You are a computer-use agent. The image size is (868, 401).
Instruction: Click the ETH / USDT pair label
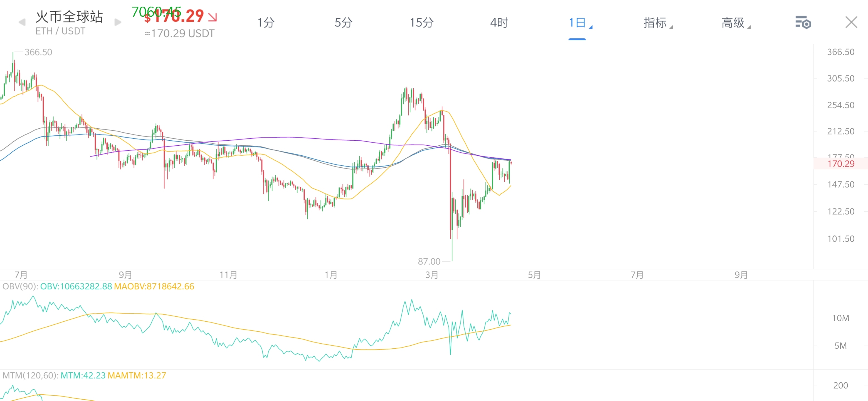point(60,31)
